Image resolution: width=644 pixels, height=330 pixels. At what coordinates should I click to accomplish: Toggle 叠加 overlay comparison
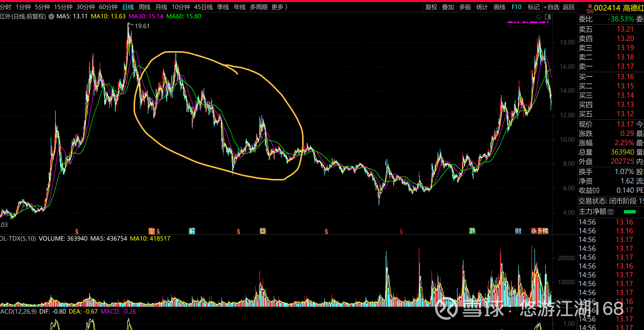coord(448,7)
